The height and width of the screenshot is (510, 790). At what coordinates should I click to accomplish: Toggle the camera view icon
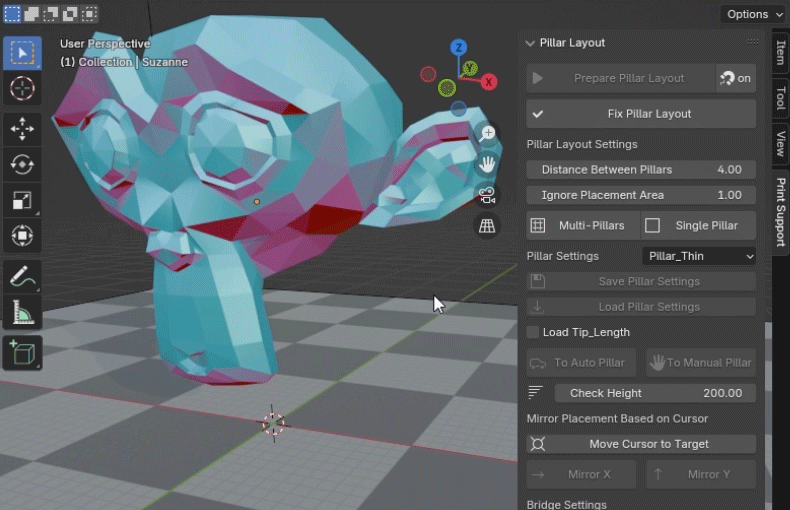click(487, 195)
